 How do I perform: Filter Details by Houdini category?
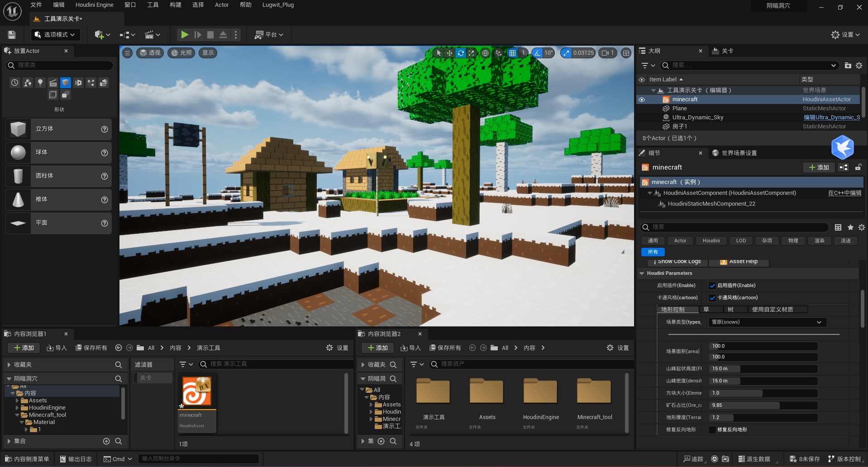pyautogui.click(x=711, y=241)
